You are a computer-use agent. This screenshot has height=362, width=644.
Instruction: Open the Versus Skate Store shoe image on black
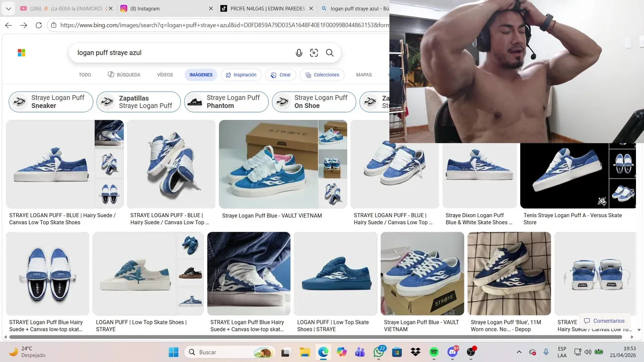565,176
